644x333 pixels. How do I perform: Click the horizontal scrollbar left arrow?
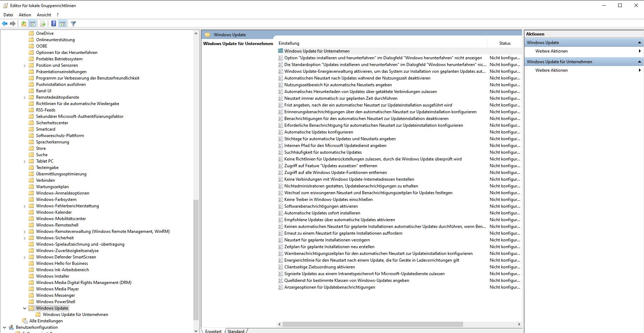point(279,324)
